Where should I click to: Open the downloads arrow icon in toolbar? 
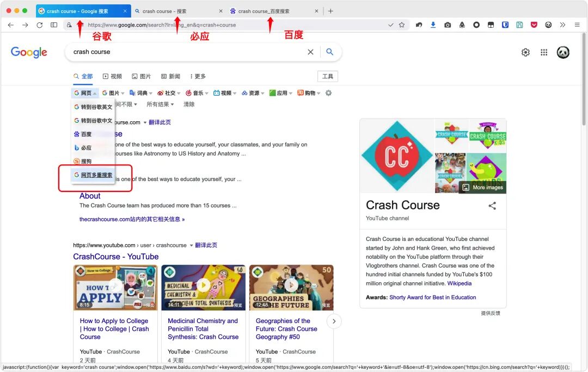[x=433, y=25]
